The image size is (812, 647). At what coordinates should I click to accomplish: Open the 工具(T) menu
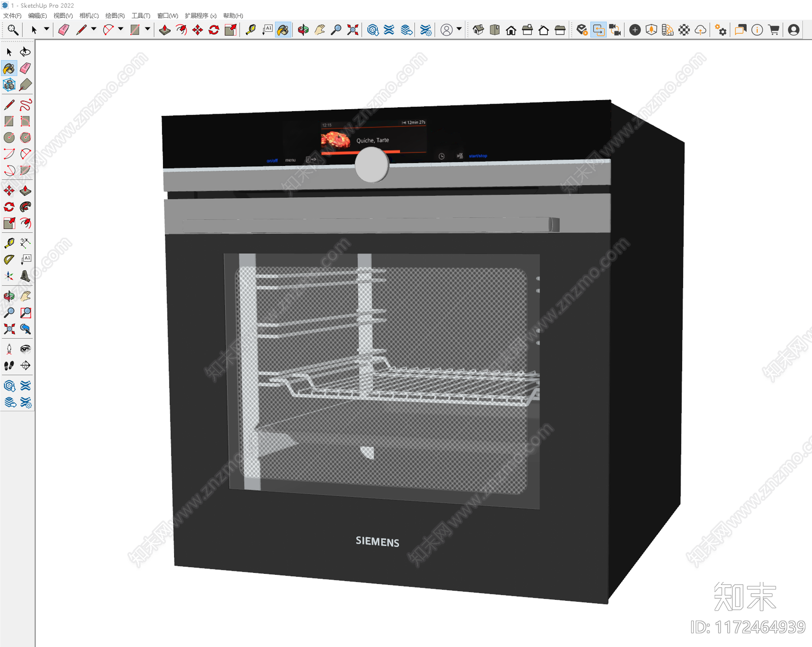[x=141, y=16]
